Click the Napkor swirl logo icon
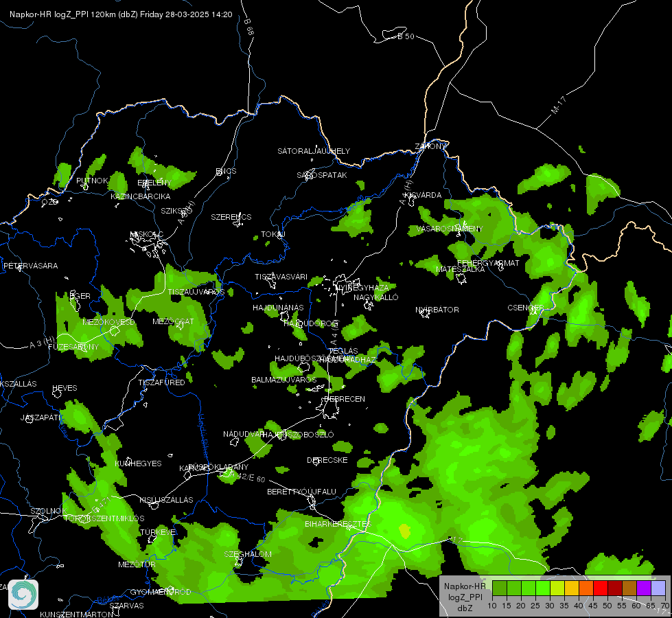Image resolution: width=672 pixels, height=618 pixels. tap(23, 595)
